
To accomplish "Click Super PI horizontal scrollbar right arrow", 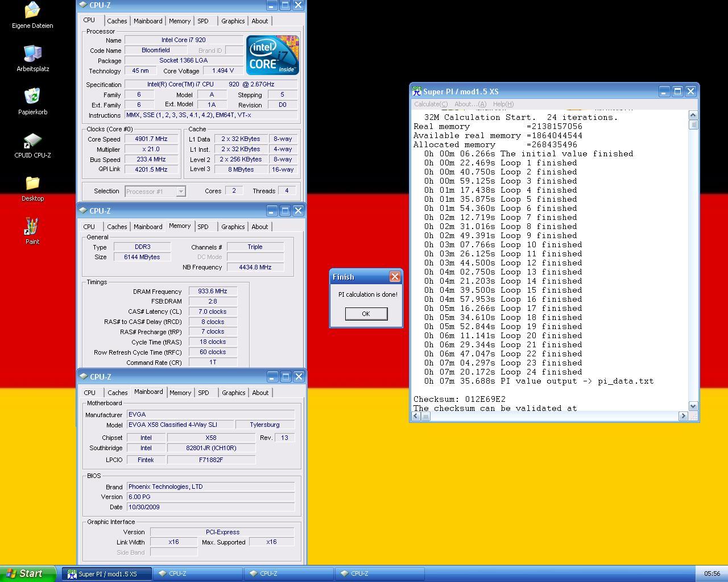I will (683, 416).
